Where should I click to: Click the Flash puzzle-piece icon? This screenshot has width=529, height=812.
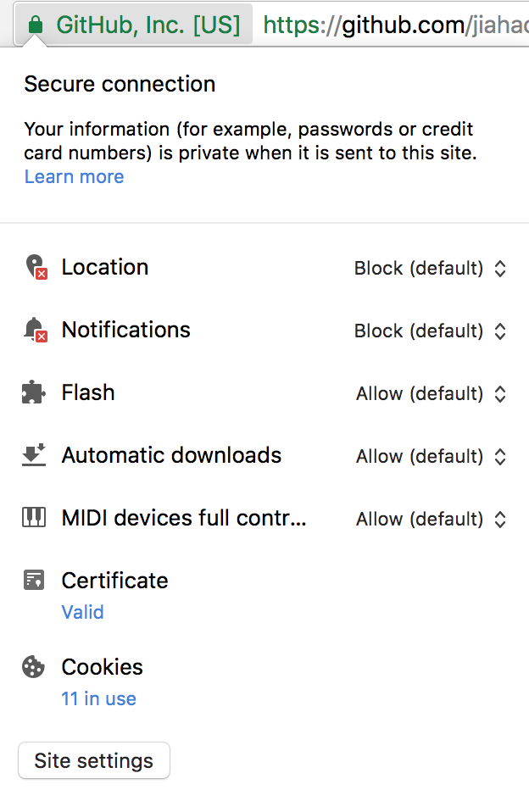pos(33,393)
